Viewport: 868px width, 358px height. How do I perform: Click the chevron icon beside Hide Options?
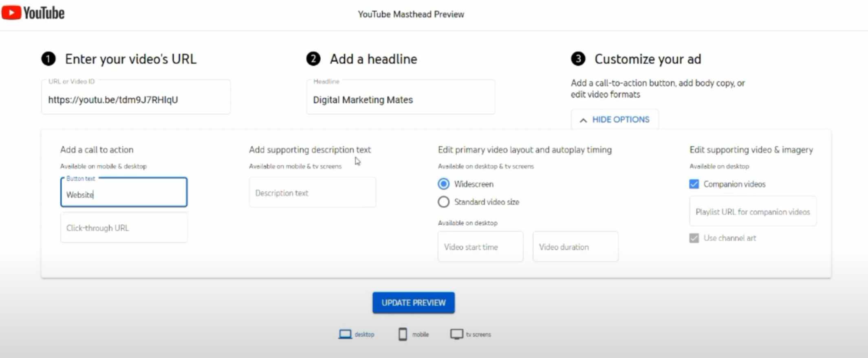[x=583, y=120]
